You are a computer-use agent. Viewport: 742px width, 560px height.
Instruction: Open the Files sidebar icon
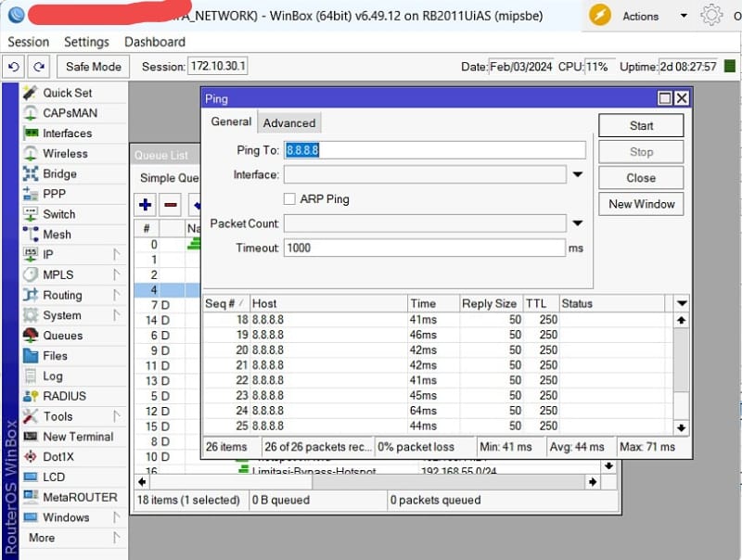(x=31, y=356)
